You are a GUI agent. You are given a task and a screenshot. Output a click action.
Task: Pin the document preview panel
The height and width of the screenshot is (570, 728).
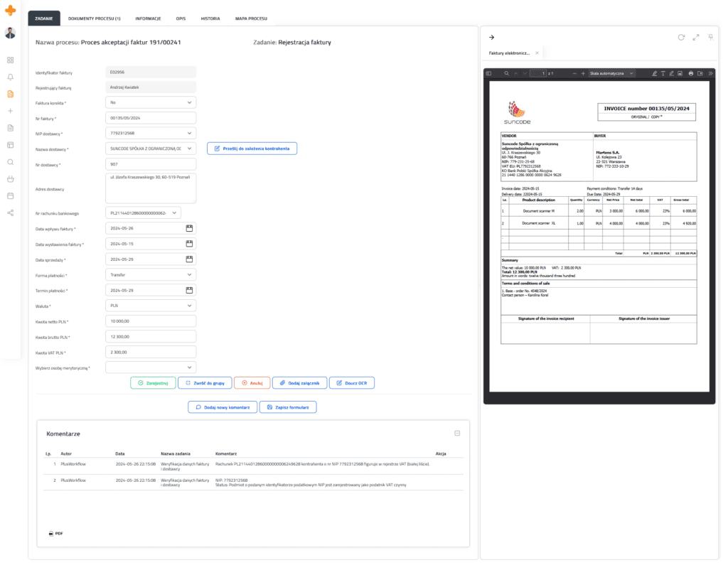[710, 37]
